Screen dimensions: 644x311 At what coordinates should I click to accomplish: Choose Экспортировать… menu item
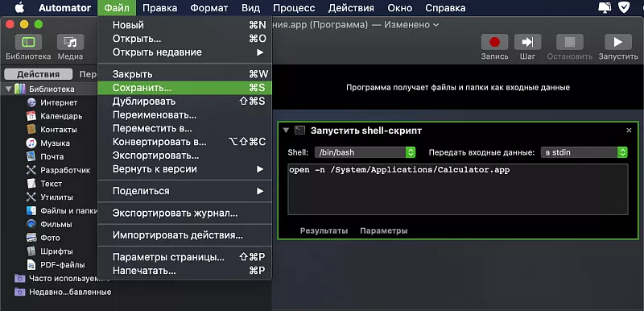(184, 155)
